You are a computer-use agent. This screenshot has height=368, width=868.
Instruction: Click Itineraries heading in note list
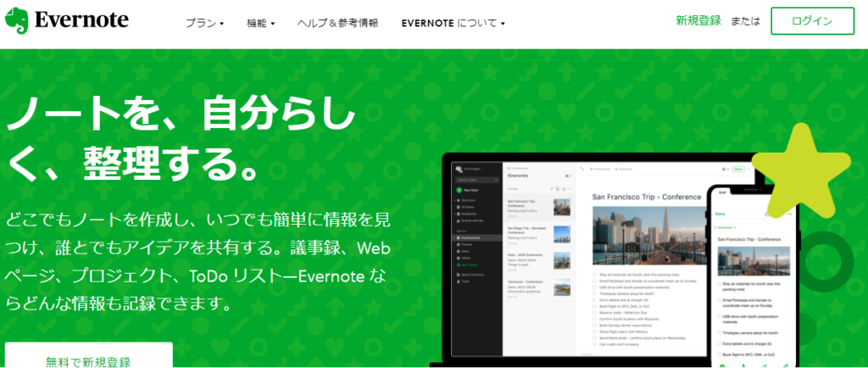[520, 176]
